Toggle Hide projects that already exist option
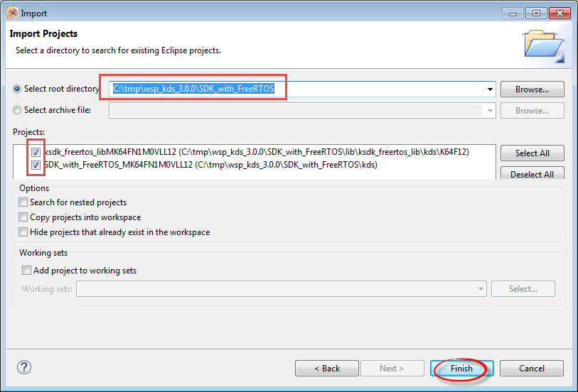Image resolution: width=578 pixels, height=392 pixels. coord(23,232)
